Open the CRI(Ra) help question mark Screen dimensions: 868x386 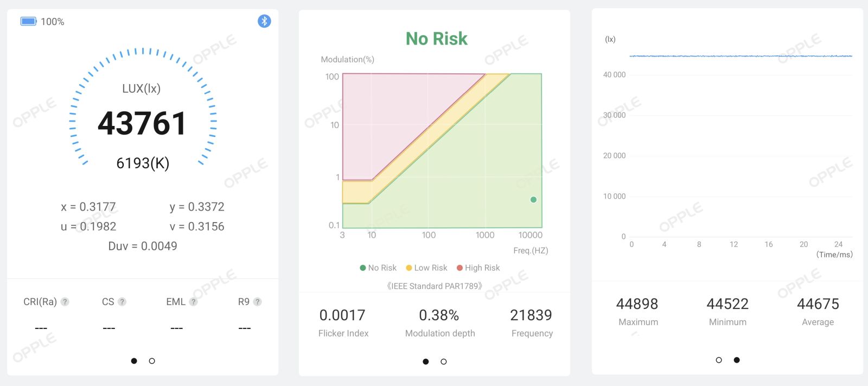tap(65, 302)
